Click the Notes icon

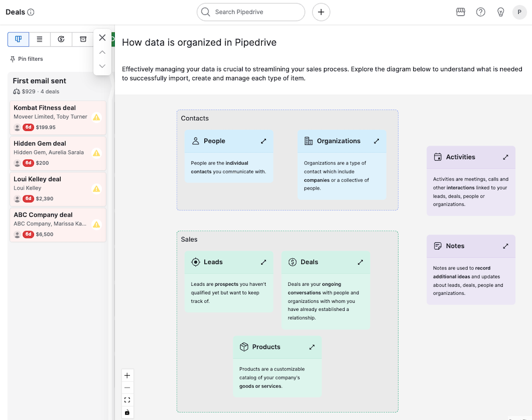pos(438,246)
